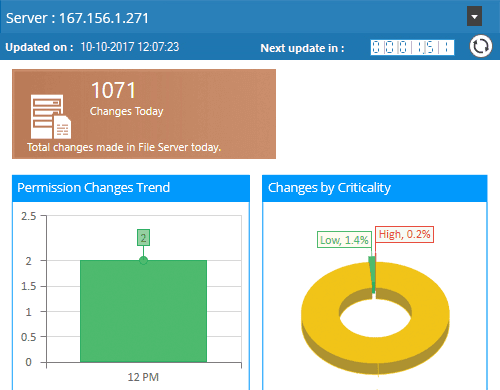
Task: Click the Changes Today label
Action: pyautogui.click(x=126, y=111)
